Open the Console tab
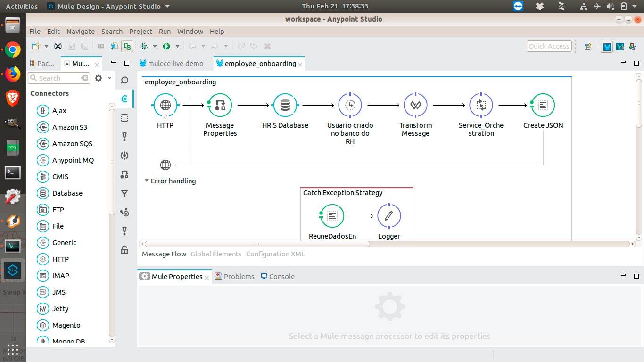This screenshot has height=362, width=644. [x=281, y=277]
